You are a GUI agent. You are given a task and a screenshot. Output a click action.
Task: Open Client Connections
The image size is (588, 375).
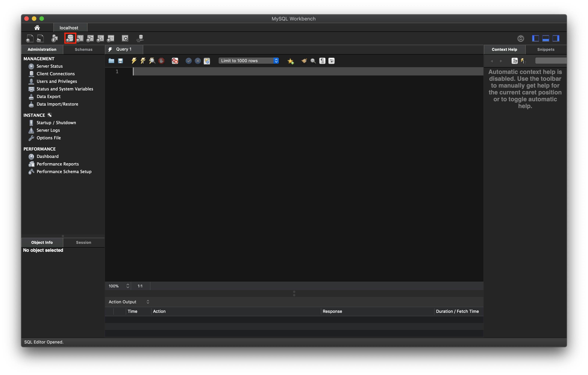(x=56, y=74)
